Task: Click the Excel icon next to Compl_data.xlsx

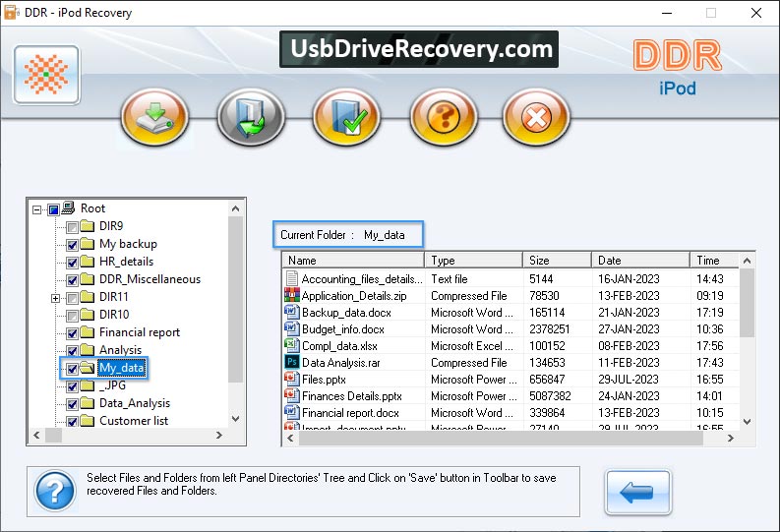Action: pos(292,345)
